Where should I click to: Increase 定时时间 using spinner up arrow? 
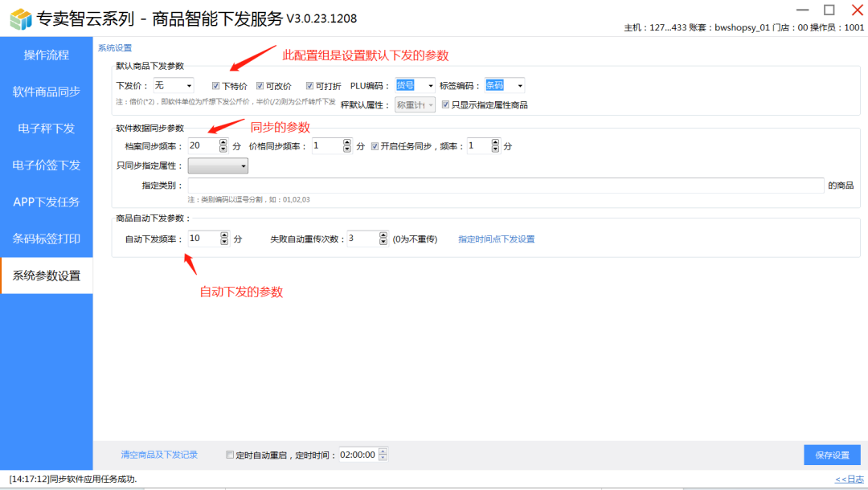383,451
